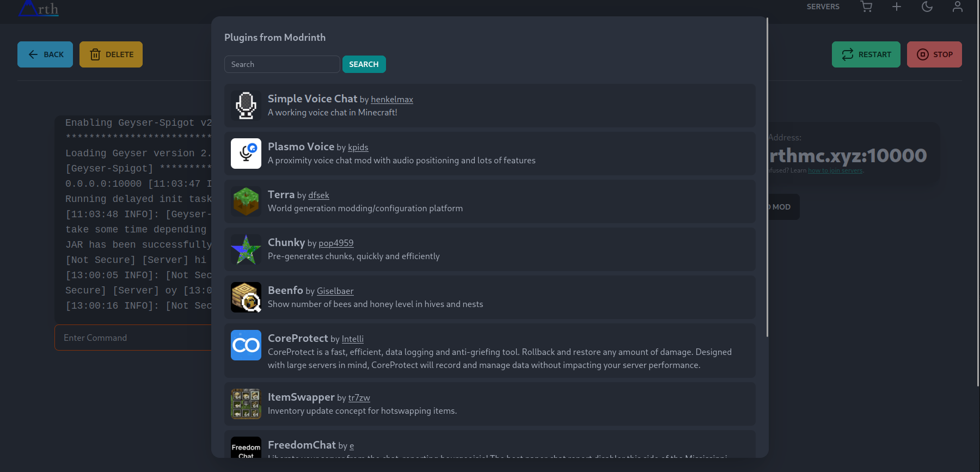
Task: Stop the server
Action: coord(934,54)
